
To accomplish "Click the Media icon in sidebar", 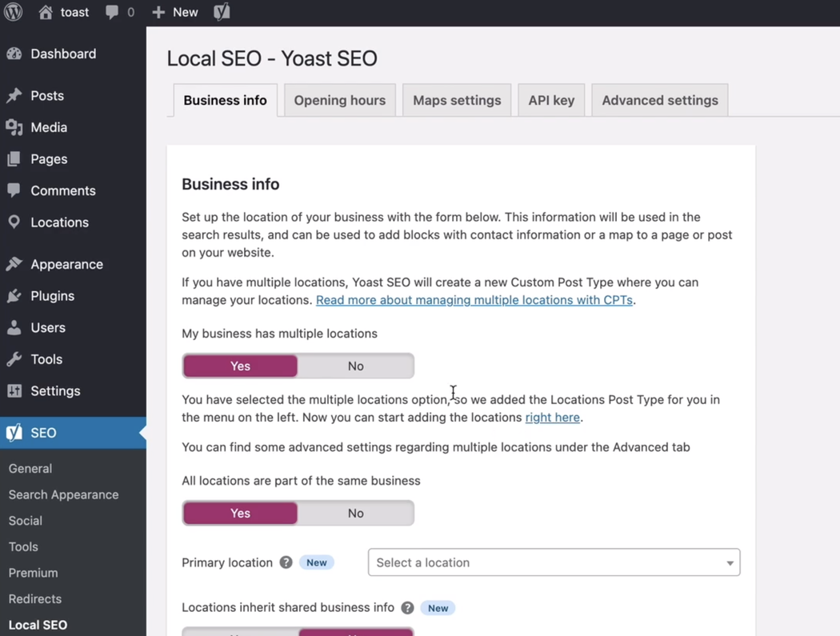I will pyautogui.click(x=14, y=127).
